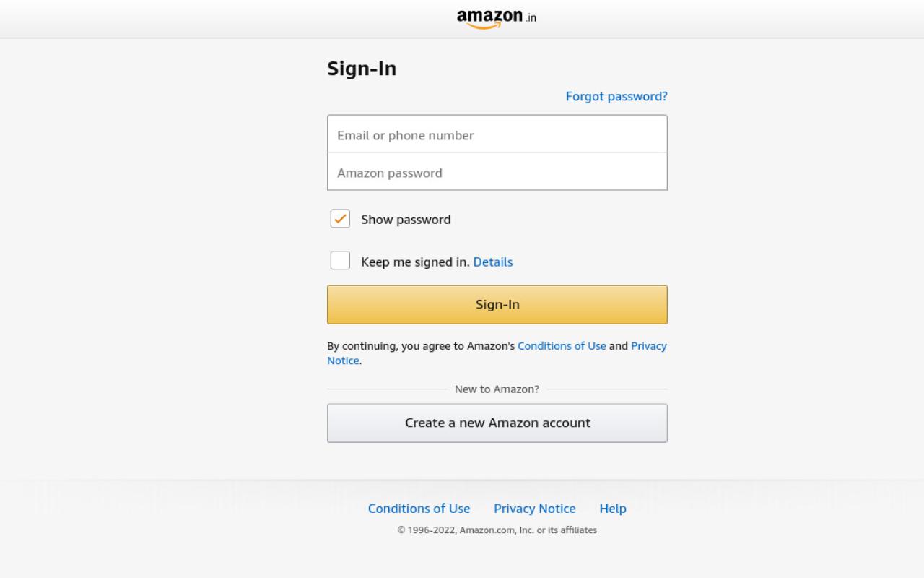Click Create a new Amazon account button
Screen dimensions: 924x578
tap(497, 423)
